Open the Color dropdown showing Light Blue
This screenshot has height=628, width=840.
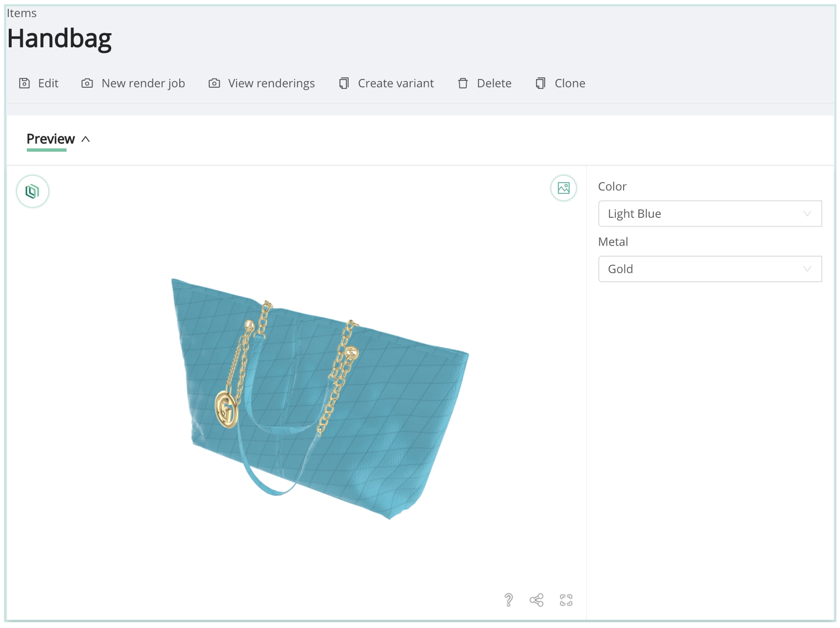pyautogui.click(x=709, y=214)
